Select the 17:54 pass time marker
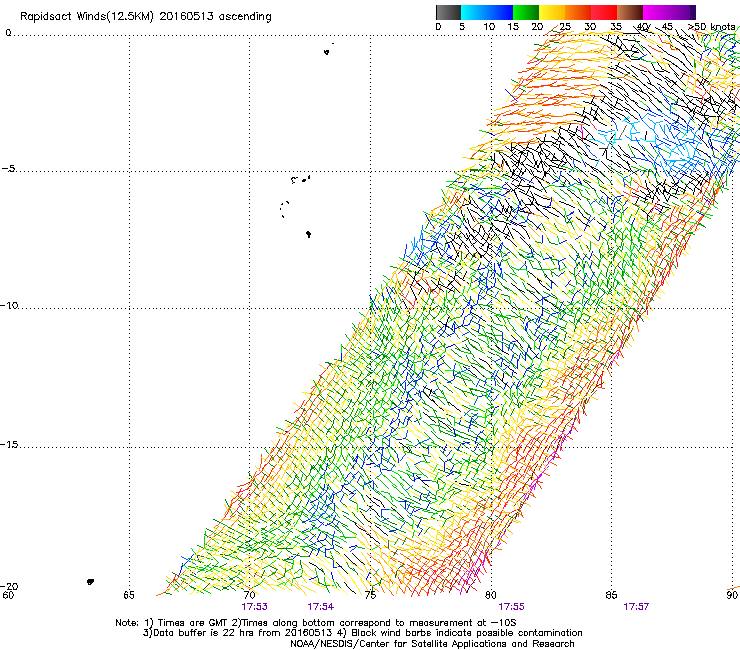 click(320, 607)
